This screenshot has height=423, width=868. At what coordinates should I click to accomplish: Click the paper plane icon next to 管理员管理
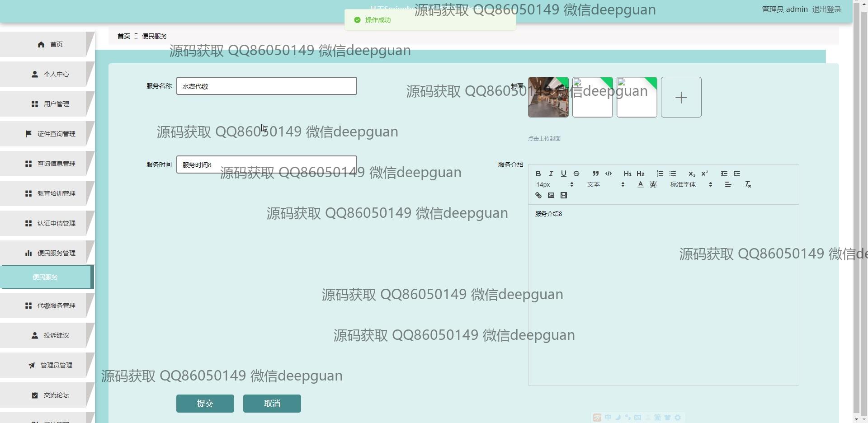32,365
